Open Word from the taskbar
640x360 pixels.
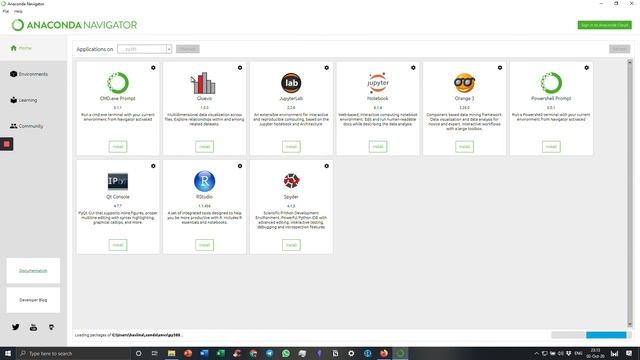click(x=204, y=353)
